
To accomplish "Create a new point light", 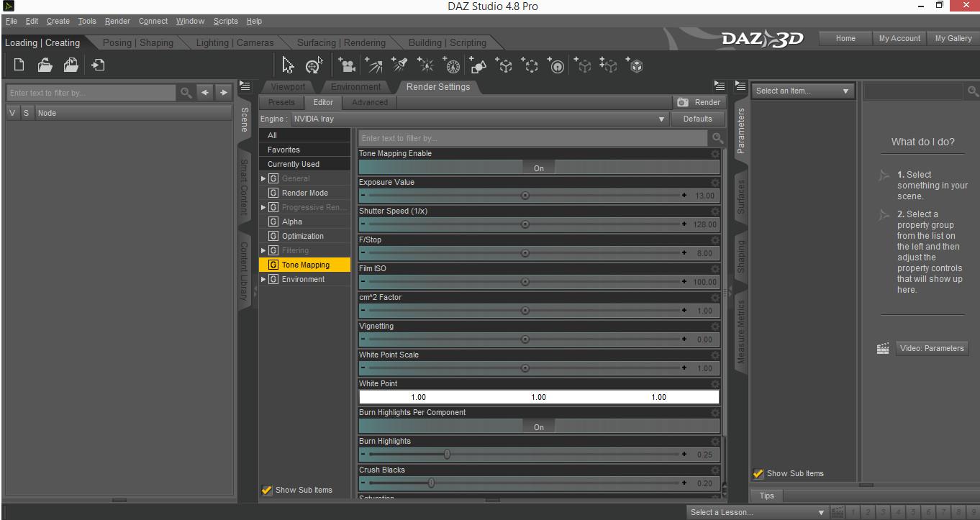I will (425, 66).
